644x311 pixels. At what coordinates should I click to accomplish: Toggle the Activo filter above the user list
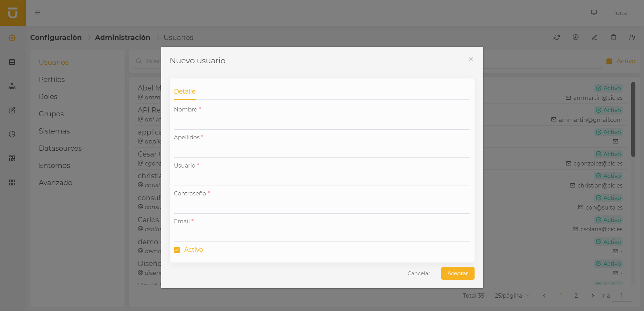[x=610, y=61]
